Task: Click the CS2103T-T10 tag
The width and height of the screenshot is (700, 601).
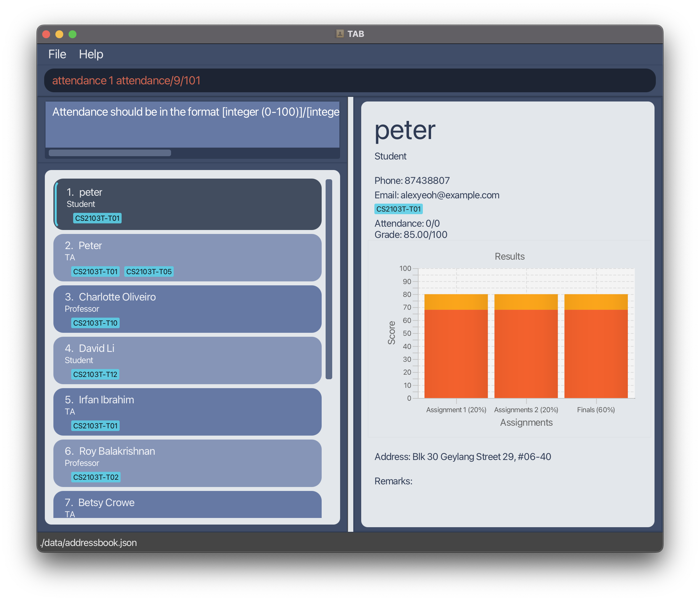Action: click(x=95, y=323)
